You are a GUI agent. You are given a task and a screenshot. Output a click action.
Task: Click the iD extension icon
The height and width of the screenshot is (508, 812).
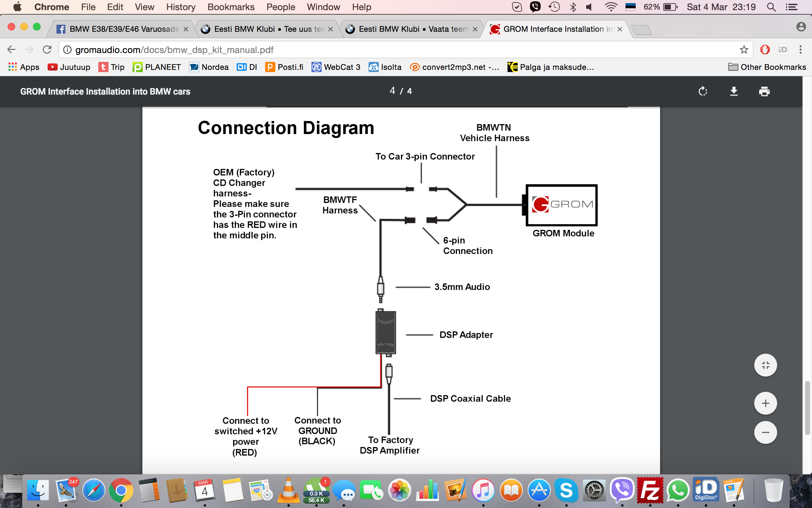783,50
